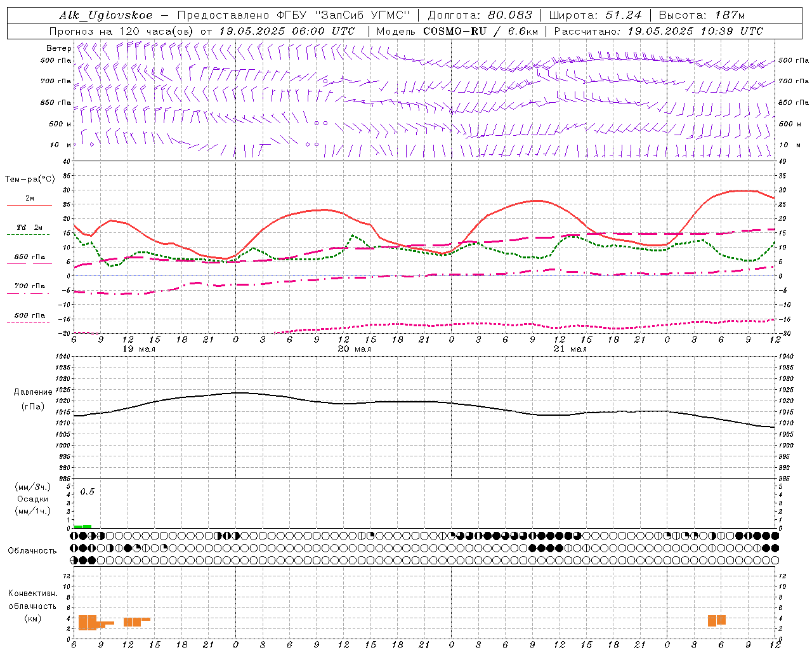
Task: Click the (мм/1ч.) precipitation unit label
Action: [x=32, y=511]
